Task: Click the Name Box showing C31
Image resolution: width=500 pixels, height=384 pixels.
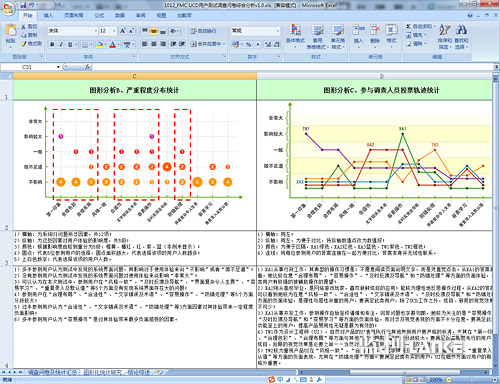Action: 31,67
